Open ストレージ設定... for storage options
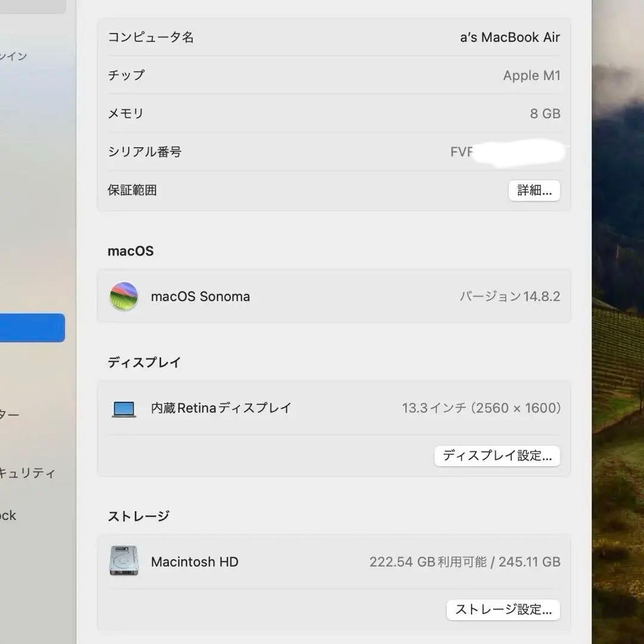 (x=503, y=609)
